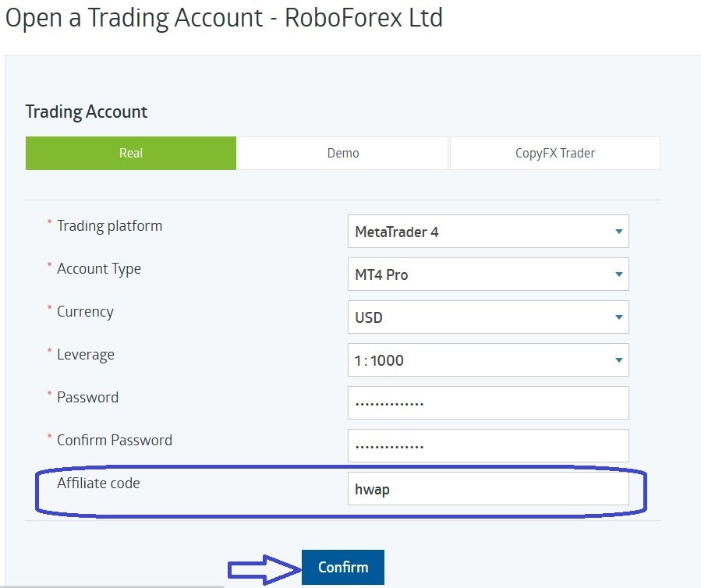
Task: Click the Trading platform label
Action: click(109, 226)
